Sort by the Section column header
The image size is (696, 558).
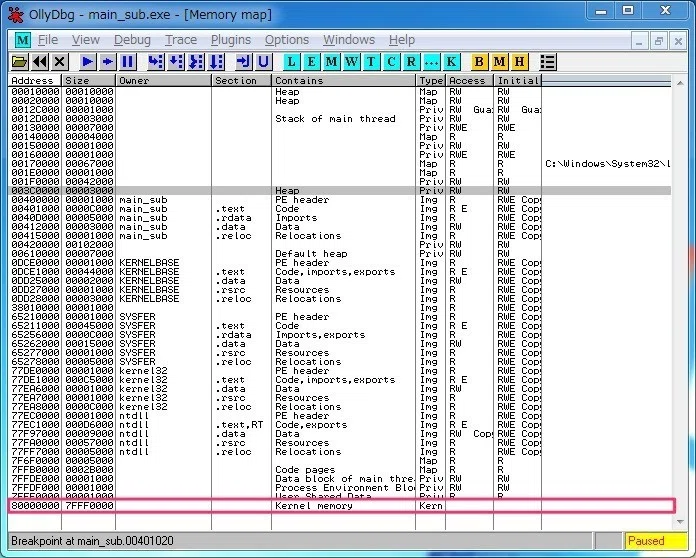[241, 81]
